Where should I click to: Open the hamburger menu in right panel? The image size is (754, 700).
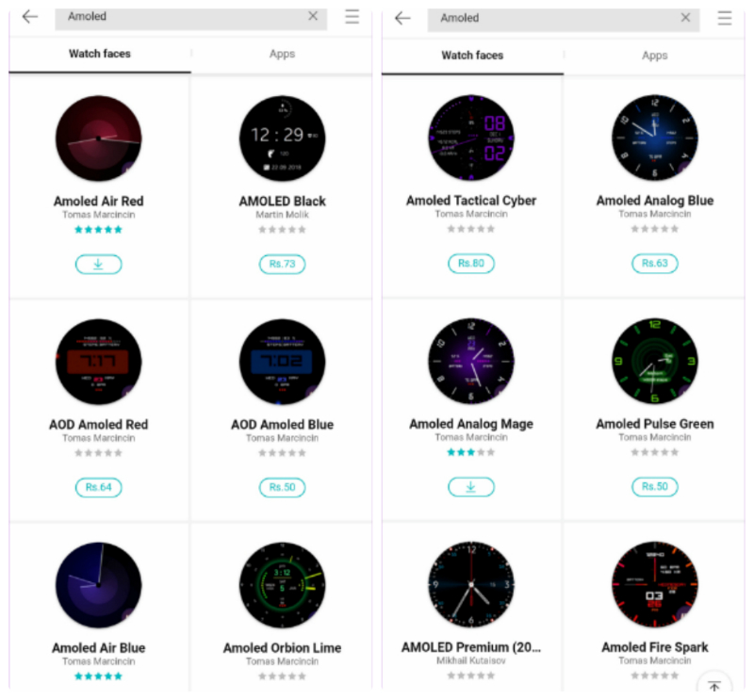pos(725,18)
